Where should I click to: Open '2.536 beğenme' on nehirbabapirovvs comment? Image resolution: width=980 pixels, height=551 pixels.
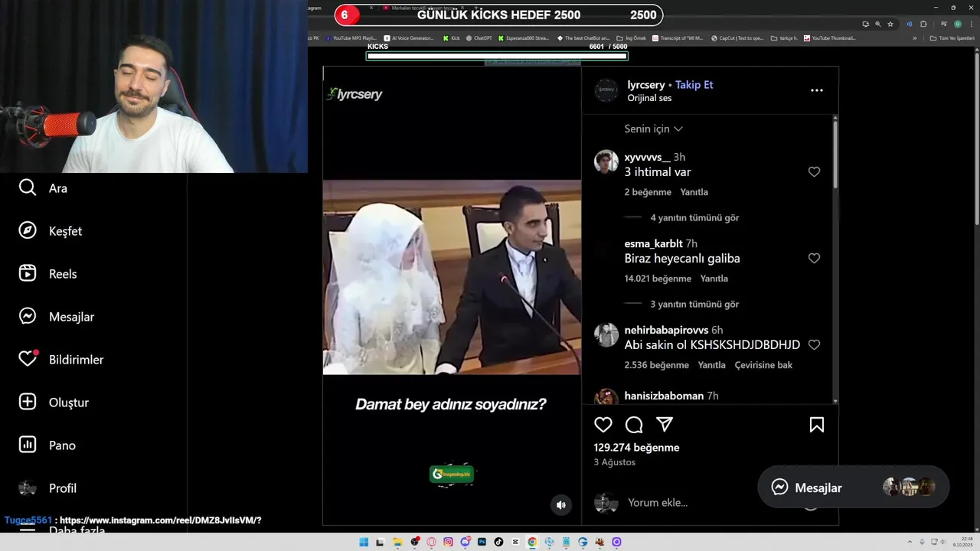pyautogui.click(x=656, y=365)
